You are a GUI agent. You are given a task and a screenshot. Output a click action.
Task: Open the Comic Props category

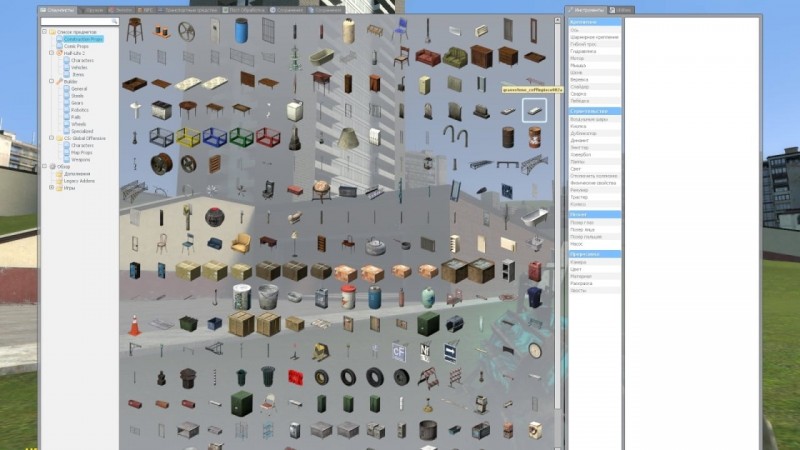point(76,46)
